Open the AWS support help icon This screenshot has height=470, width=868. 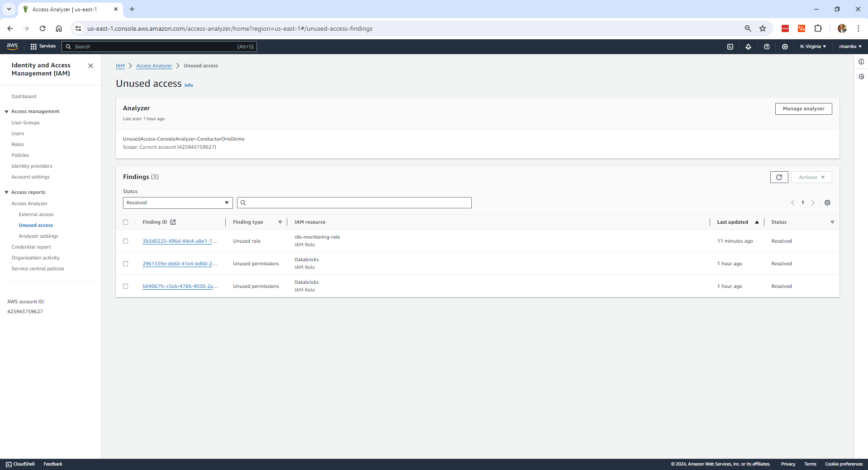767,47
